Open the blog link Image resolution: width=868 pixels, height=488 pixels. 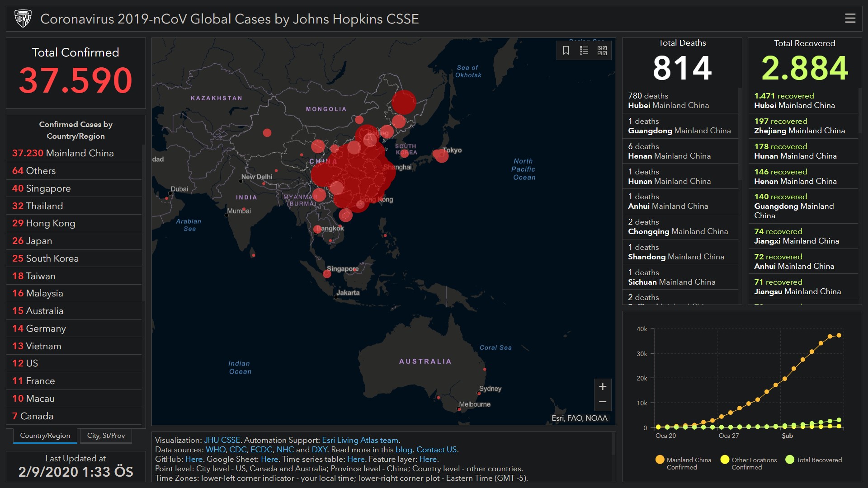[404, 450]
